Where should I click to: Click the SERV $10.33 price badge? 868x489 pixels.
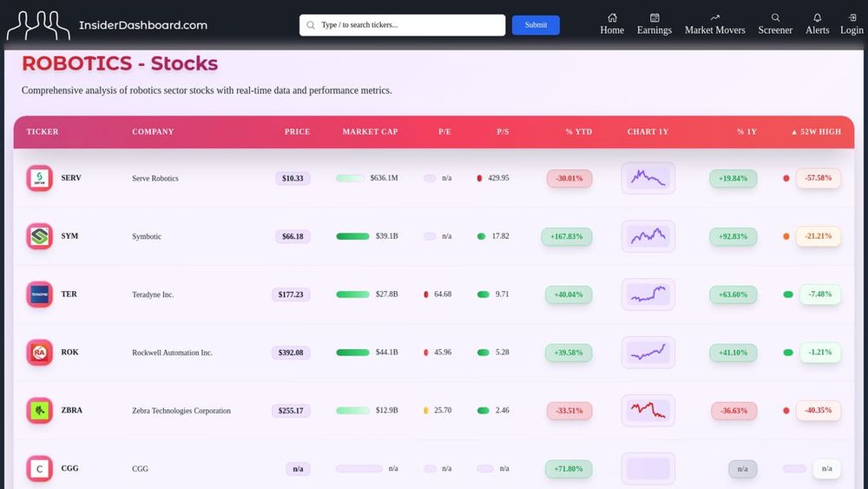[293, 178]
